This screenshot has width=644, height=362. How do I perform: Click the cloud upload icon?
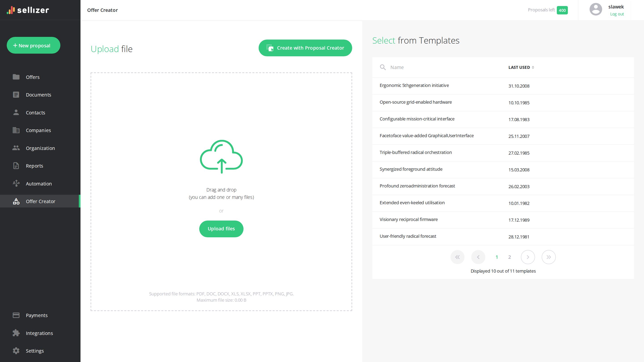[221, 157]
